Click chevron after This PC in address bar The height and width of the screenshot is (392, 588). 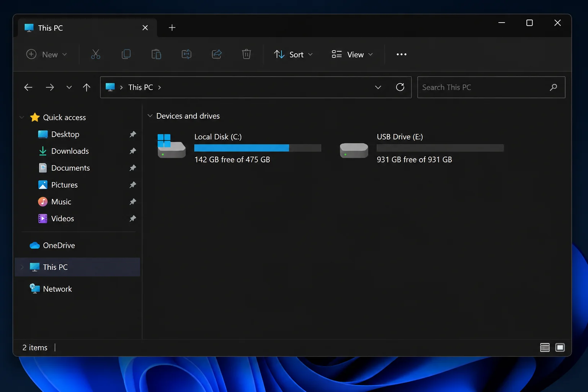click(x=160, y=87)
